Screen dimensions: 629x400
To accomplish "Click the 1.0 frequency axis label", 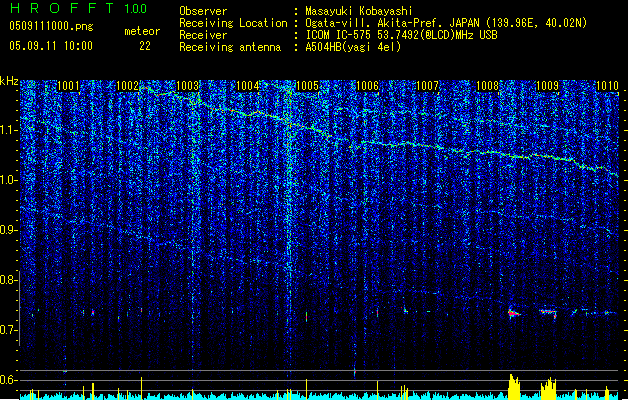I will 8,180.
